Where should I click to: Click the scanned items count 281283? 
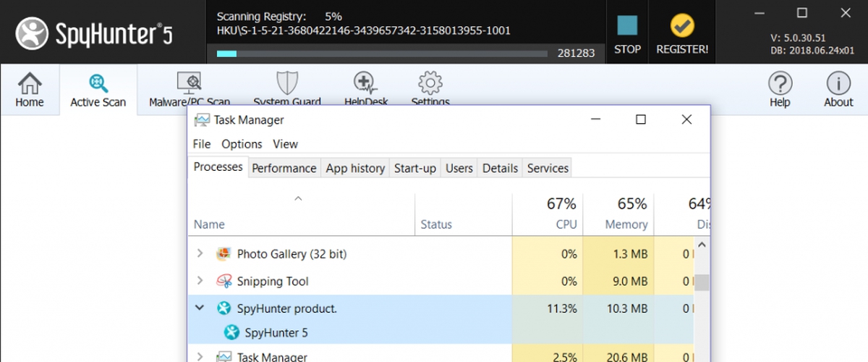(x=576, y=53)
